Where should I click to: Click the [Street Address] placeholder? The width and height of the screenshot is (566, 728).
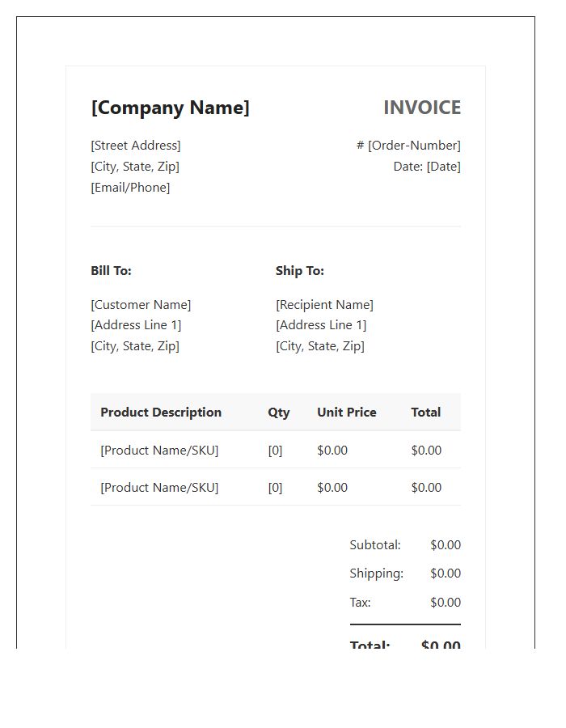(x=136, y=146)
